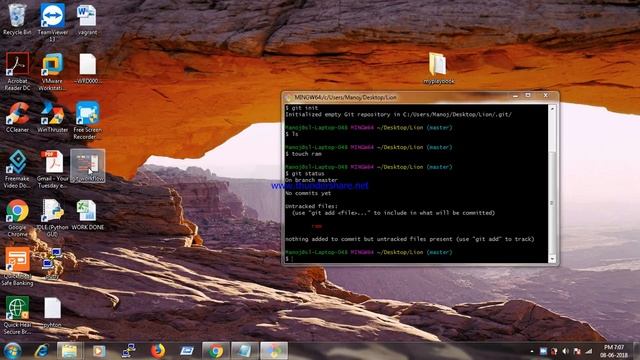Launch Free Screen Recorder shortcut
The width and height of the screenshot is (640, 360).
click(87, 120)
